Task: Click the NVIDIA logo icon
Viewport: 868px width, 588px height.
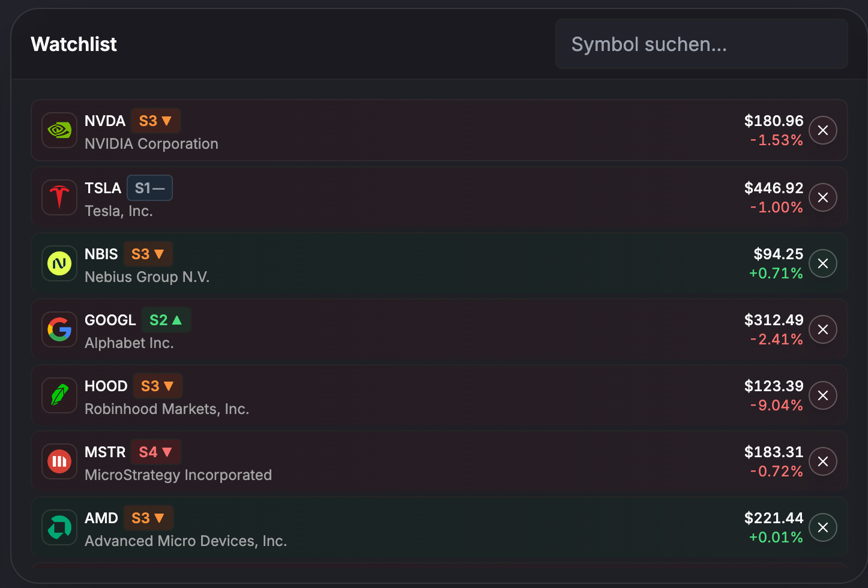Action: [x=59, y=130]
